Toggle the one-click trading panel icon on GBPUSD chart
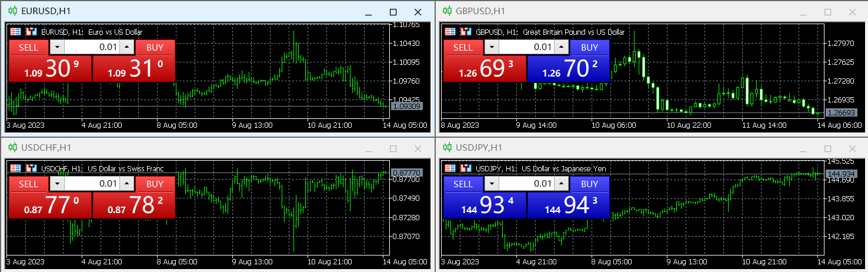Image resolution: width=868 pixels, height=272 pixels. [450, 32]
